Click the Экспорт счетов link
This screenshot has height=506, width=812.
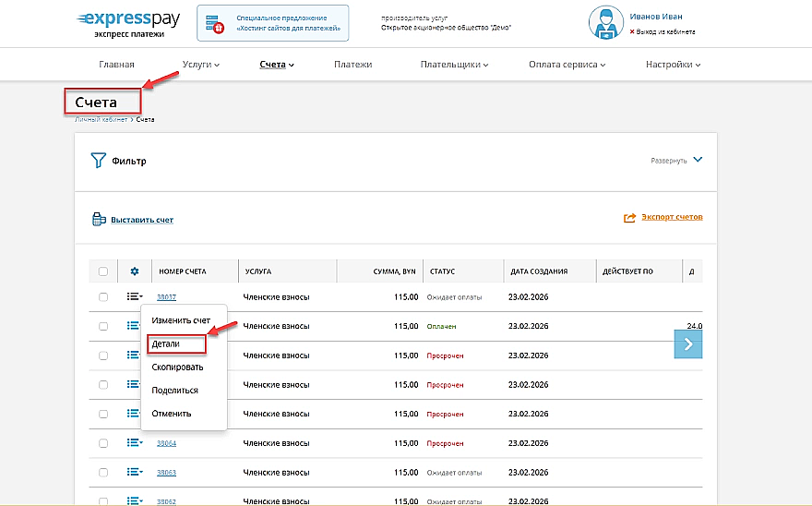671,218
